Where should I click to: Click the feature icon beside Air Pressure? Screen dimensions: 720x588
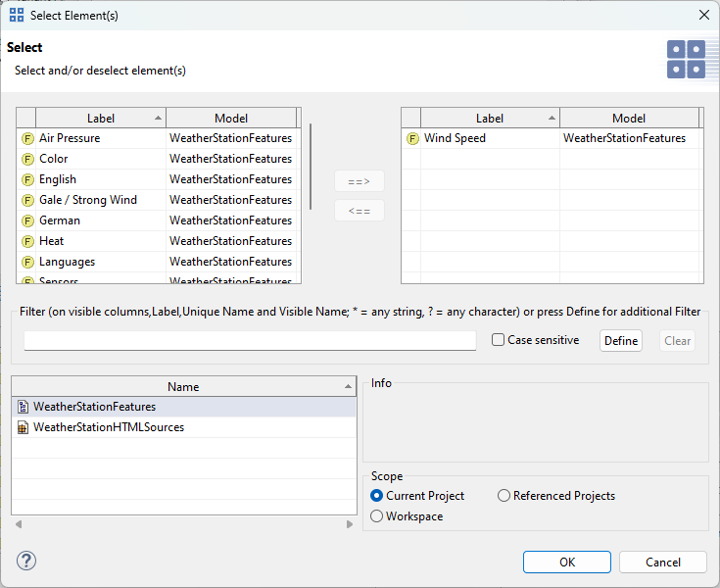point(27,138)
